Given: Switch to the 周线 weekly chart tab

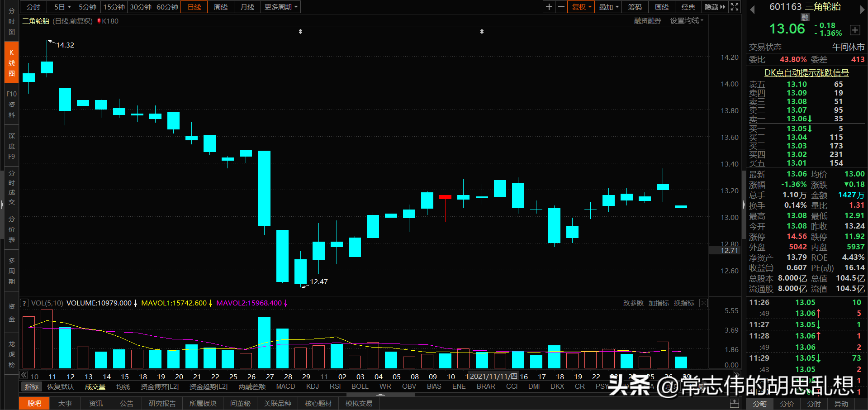Looking at the screenshot, I should (220, 7).
